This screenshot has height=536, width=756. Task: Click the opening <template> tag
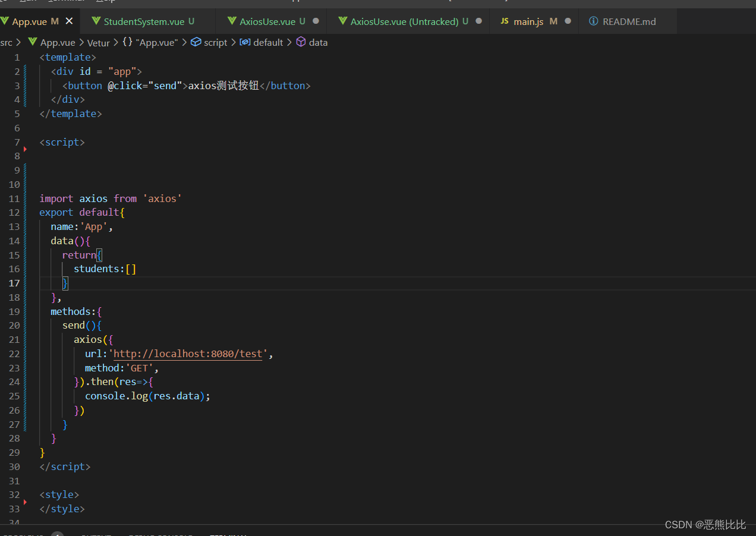pos(68,57)
